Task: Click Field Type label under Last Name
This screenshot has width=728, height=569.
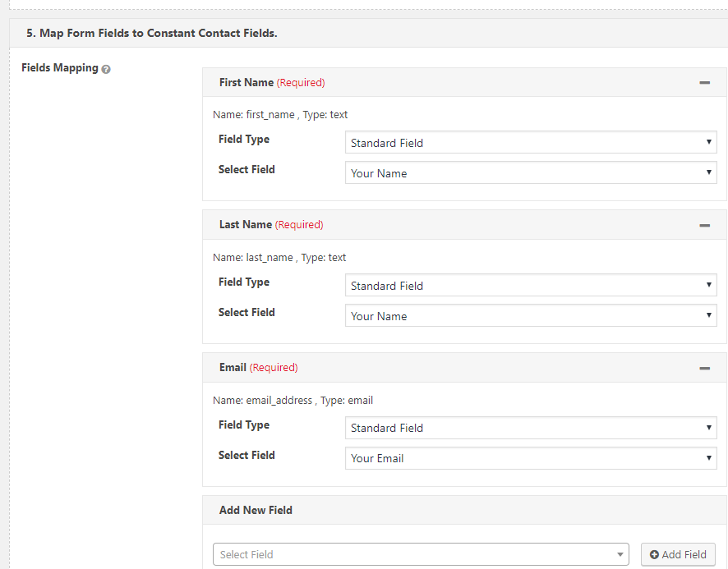Action: [244, 282]
